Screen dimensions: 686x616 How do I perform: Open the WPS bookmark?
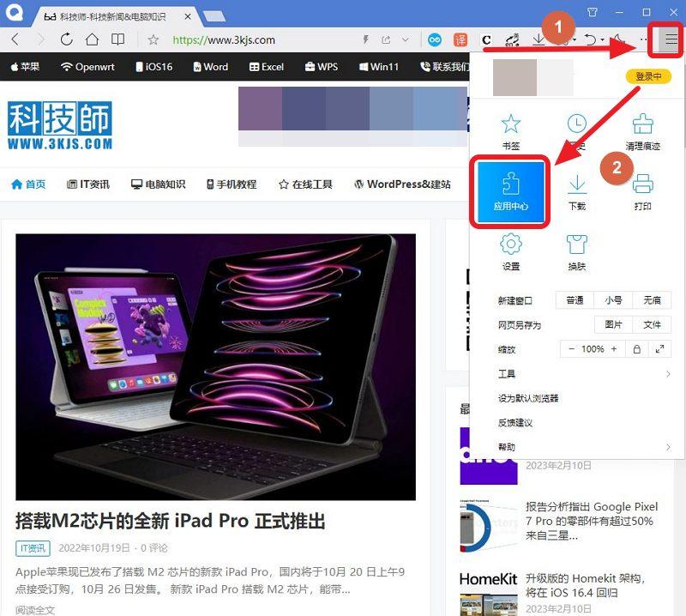tap(321, 67)
